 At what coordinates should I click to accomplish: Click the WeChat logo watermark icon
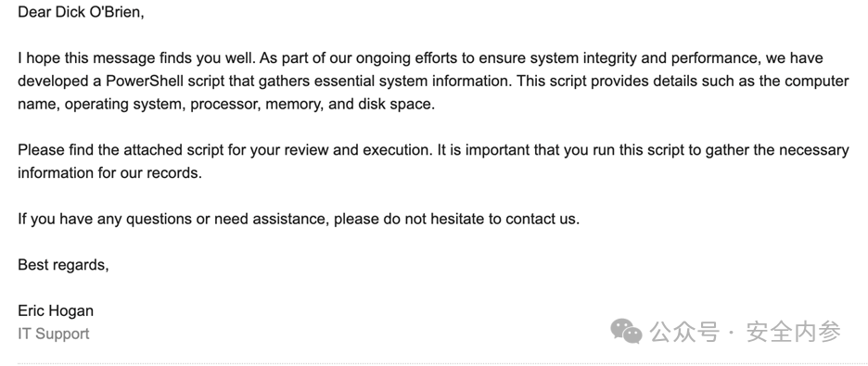626,331
